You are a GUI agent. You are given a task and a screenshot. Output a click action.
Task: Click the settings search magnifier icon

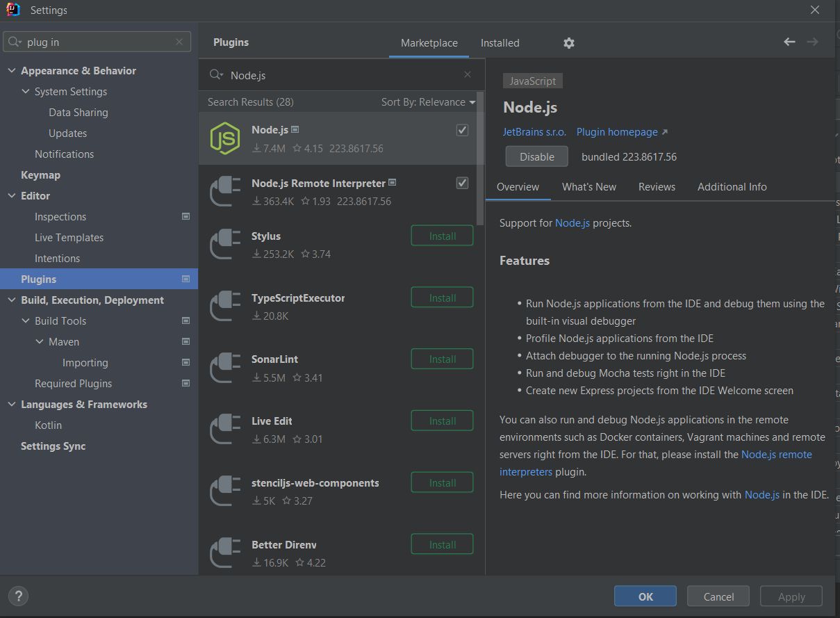coord(15,42)
